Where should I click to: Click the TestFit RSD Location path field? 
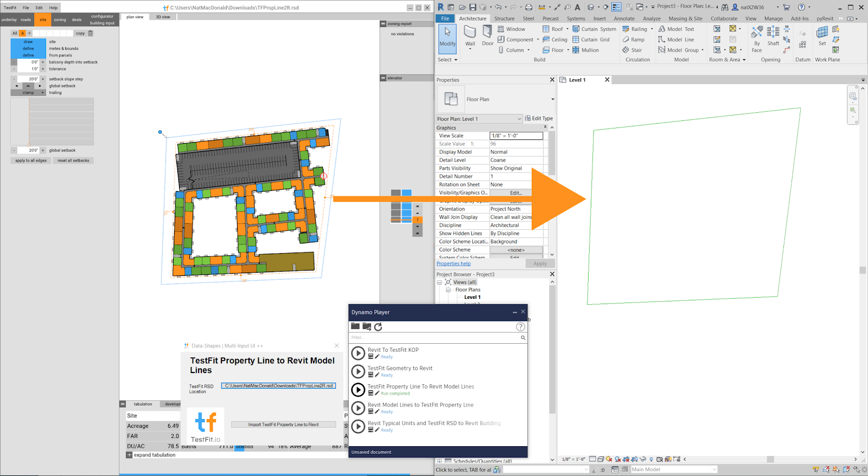(278, 386)
